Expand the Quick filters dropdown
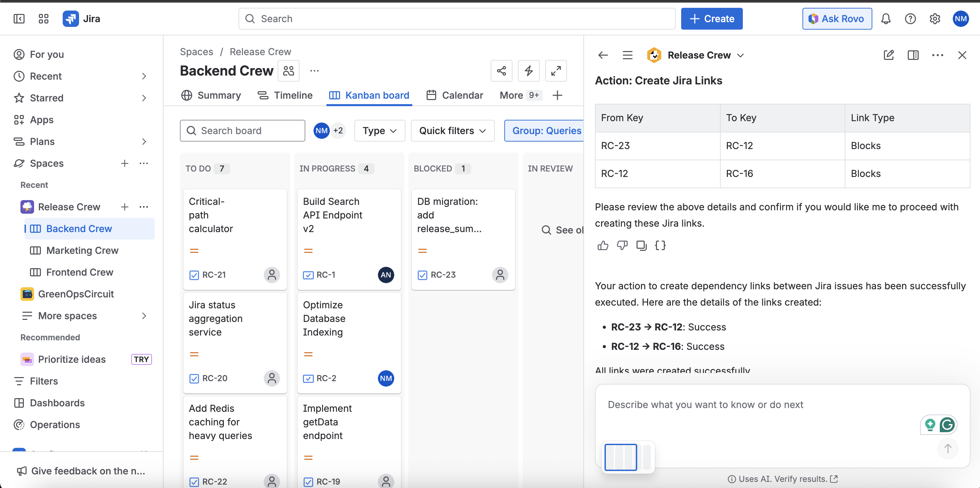 point(452,131)
